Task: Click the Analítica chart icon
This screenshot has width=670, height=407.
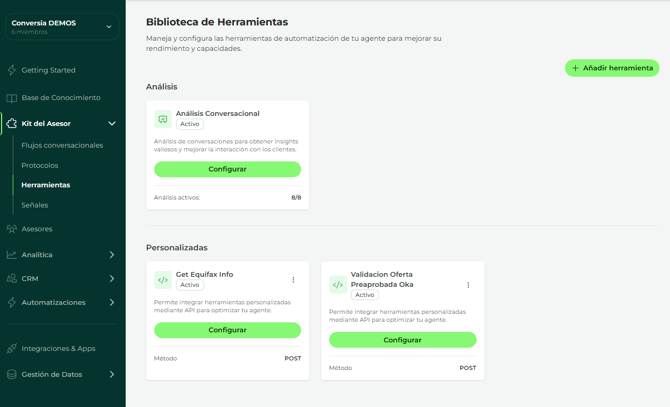Action: 12,255
